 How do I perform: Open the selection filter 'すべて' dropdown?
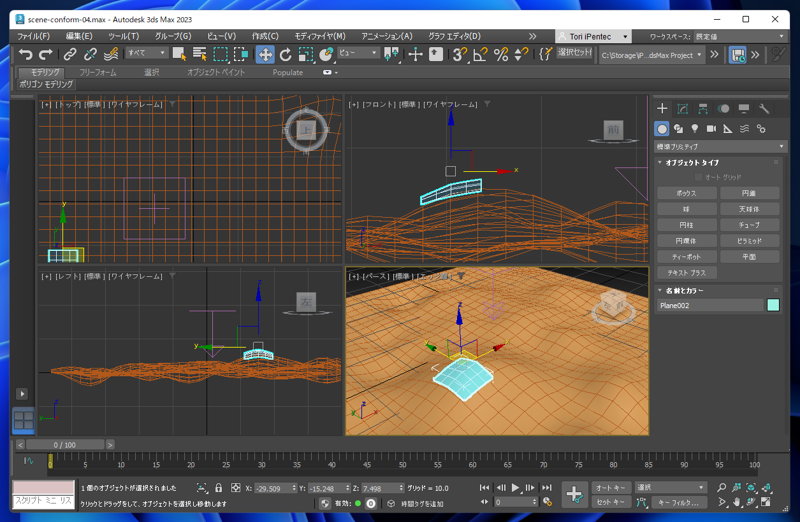pos(147,53)
